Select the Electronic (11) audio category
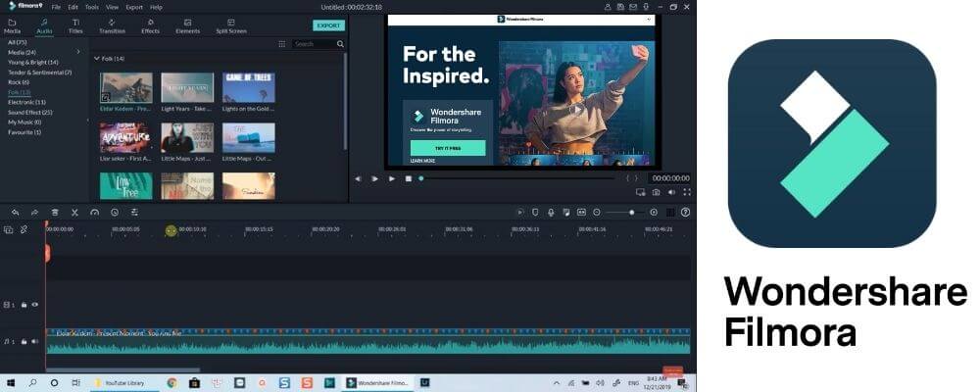980x392 pixels. pos(25,102)
